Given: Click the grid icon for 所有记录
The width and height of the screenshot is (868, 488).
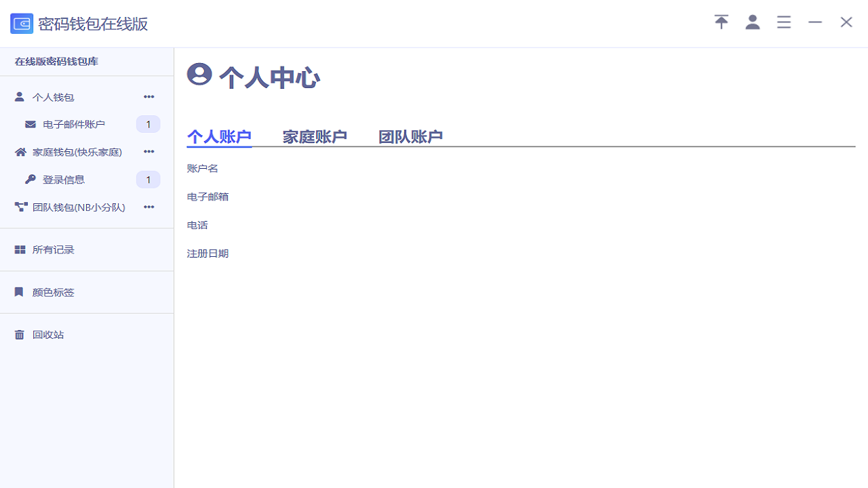Looking at the screenshot, I should pos(20,250).
